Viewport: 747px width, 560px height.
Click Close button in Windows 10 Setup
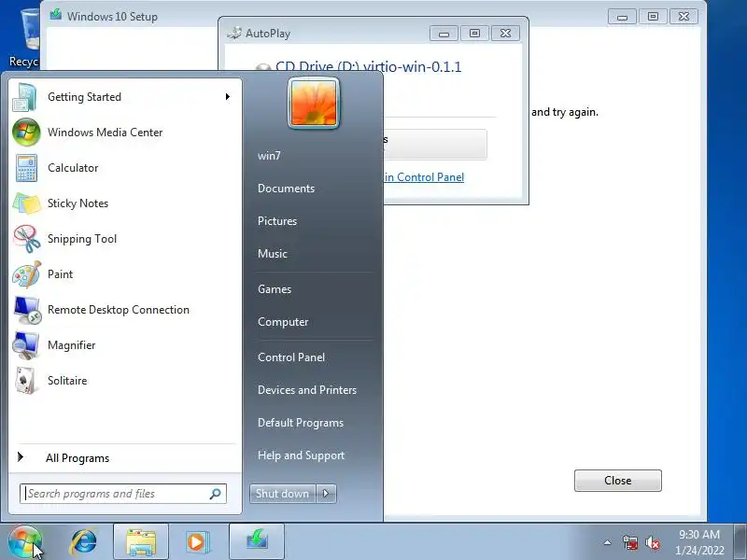(x=618, y=481)
